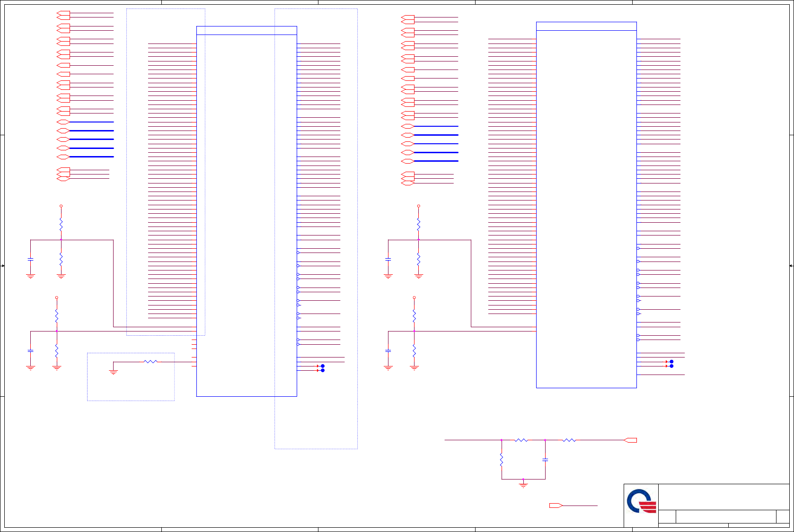Click the company logo in the title block
The width and height of the screenshot is (794, 532).
pos(642,501)
